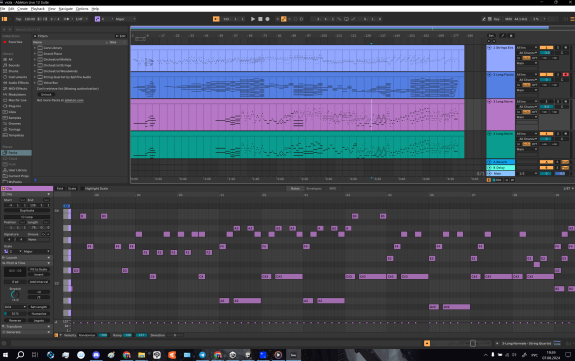The width and height of the screenshot is (575, 361).
Task: Toggle the Key map mode button
Action: click(497, 19)
